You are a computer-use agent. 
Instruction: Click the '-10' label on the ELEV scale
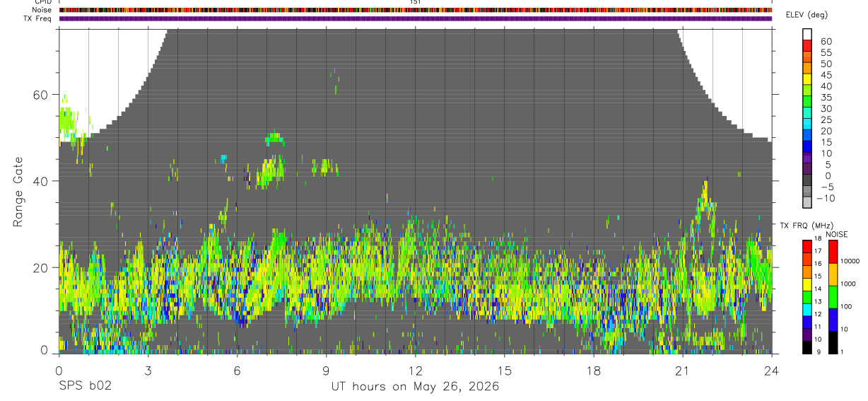click(x=826, y=199)
